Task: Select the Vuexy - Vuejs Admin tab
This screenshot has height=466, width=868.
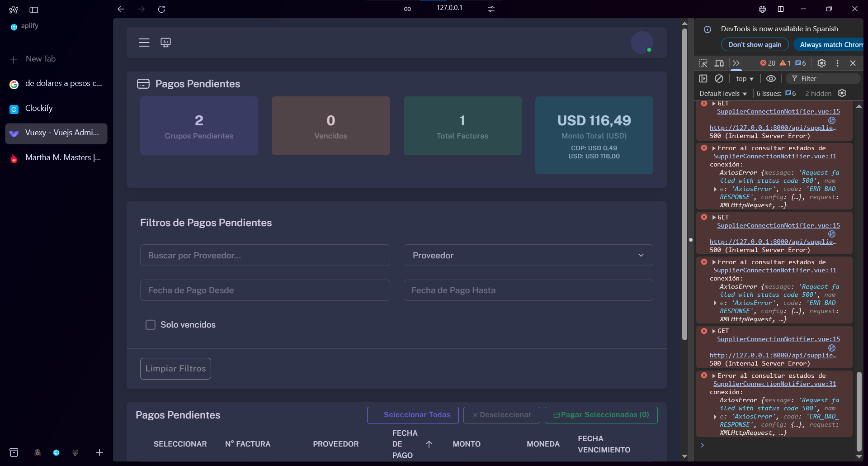Action: tap(56, 133)
